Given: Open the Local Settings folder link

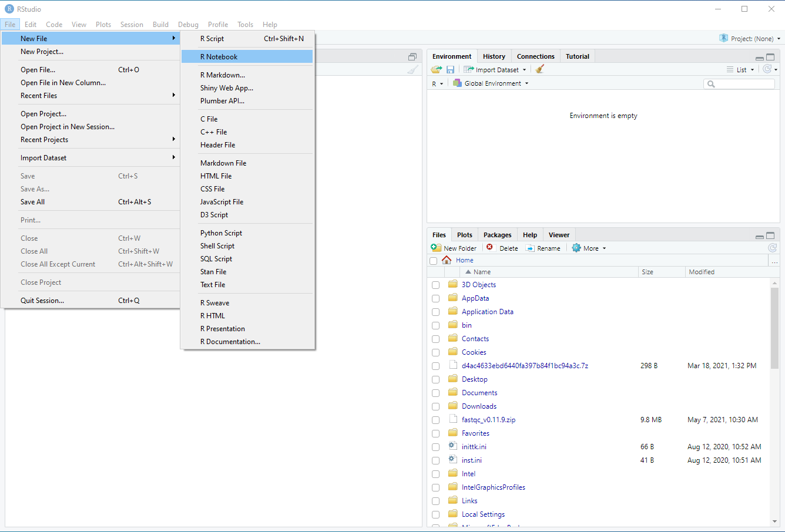Looking at the screenshot, I should pyautogui.click(x=483, y=514).
